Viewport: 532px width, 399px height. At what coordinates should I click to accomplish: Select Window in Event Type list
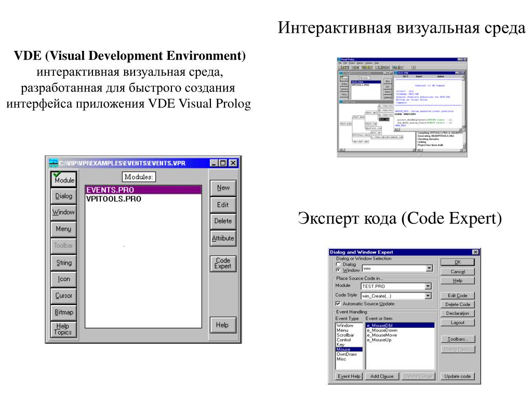point(349,325)
